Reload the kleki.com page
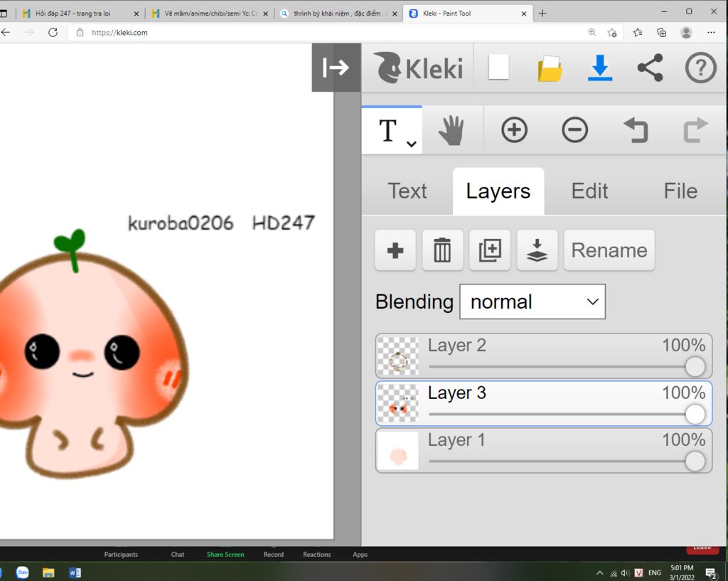 [x=53, y=33]
